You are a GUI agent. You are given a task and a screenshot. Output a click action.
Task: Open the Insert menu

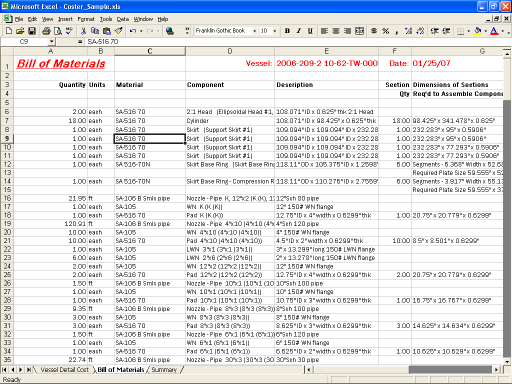pos(65,19)
